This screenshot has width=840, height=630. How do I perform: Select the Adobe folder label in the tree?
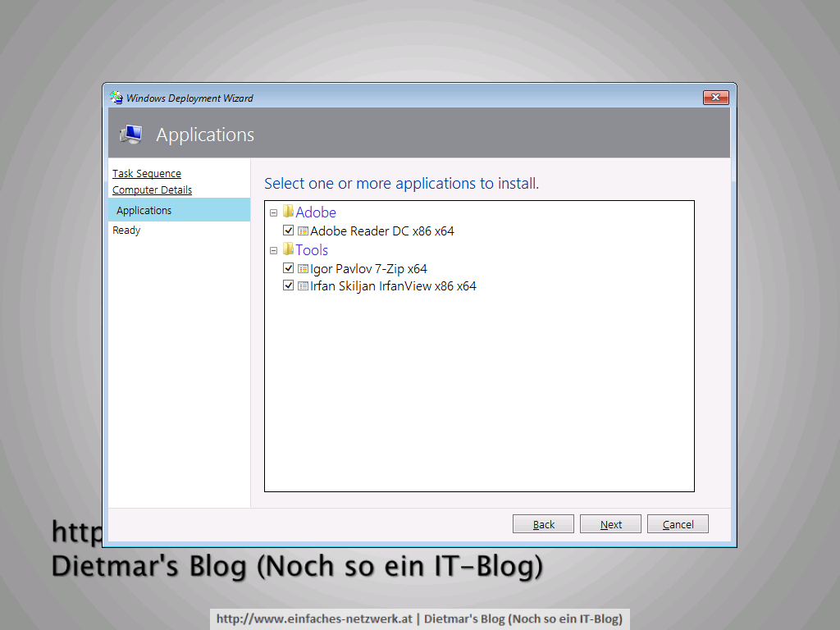tap(316, 212)
